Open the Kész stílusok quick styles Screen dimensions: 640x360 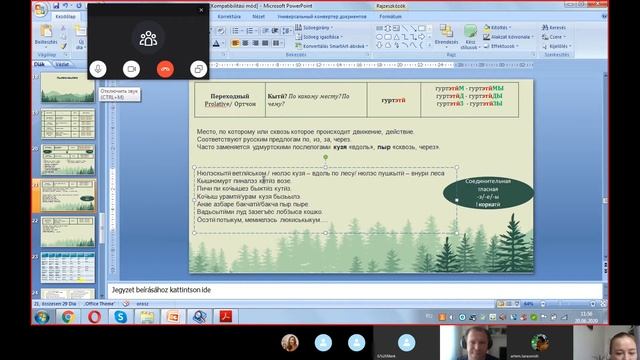coord(470,37)
